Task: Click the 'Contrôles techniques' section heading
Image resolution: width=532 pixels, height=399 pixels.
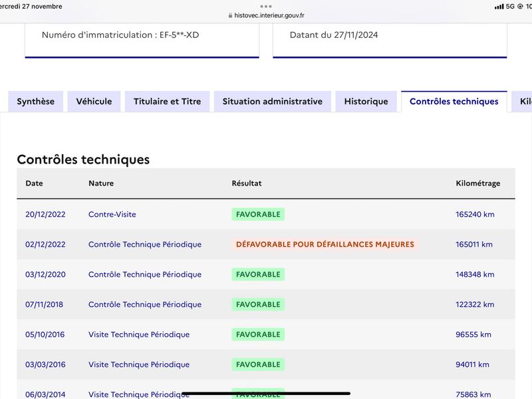Action: coord(83,160)
